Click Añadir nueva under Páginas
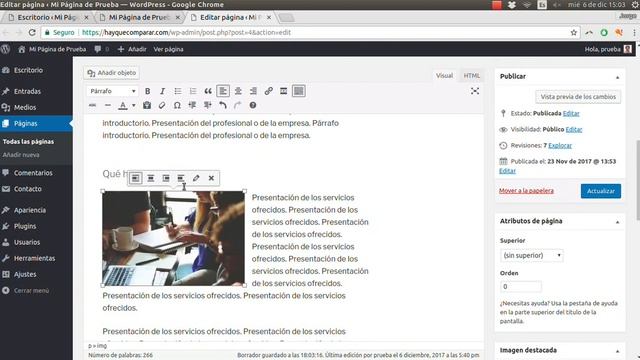 pos(21,155)
